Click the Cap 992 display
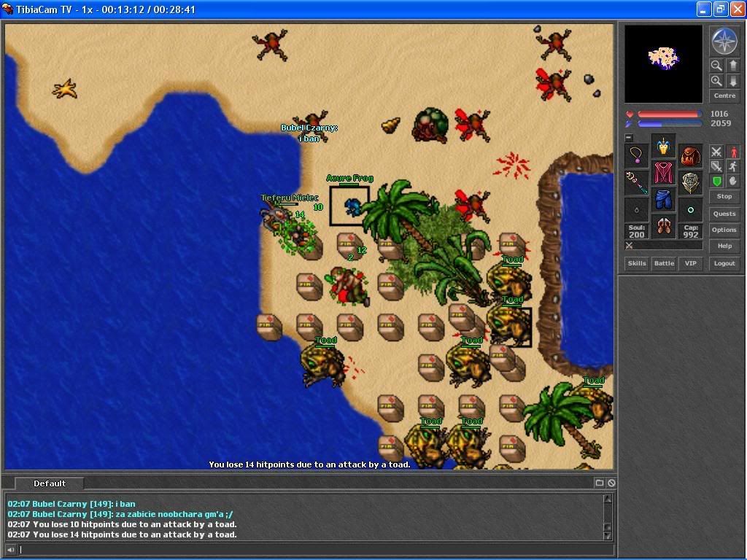Screen dimensions: 747x560 pos(691,231)
